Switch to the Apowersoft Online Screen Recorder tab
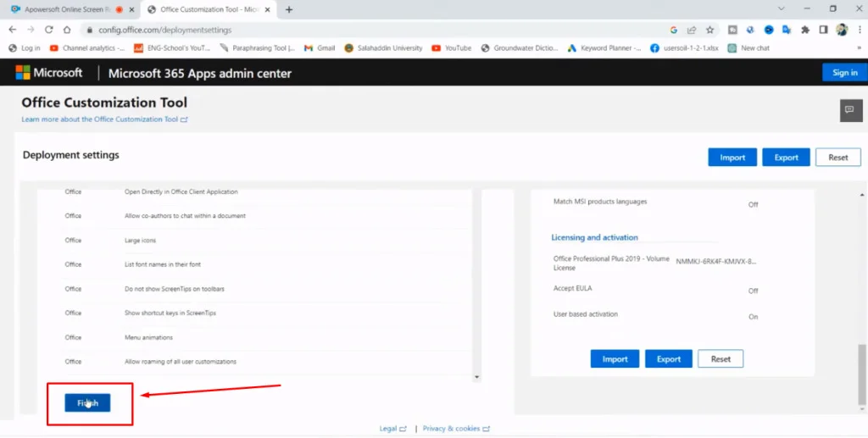Screen dimensions: 868x438 tap(71, 9)
